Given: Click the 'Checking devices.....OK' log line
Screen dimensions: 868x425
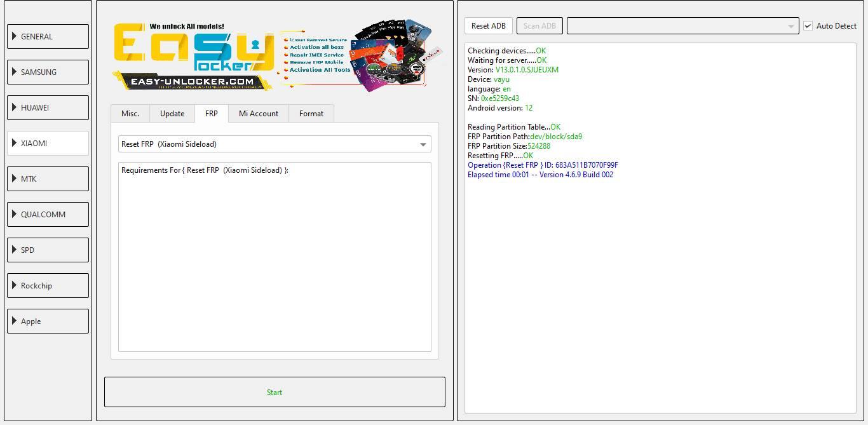Looking at the screenshot, I should click(x=506, y=51).
